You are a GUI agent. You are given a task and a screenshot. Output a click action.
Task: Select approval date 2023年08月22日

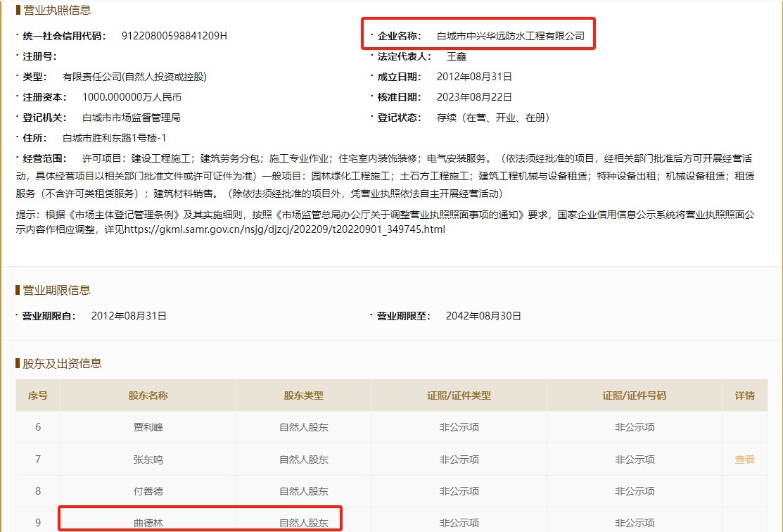474,97
